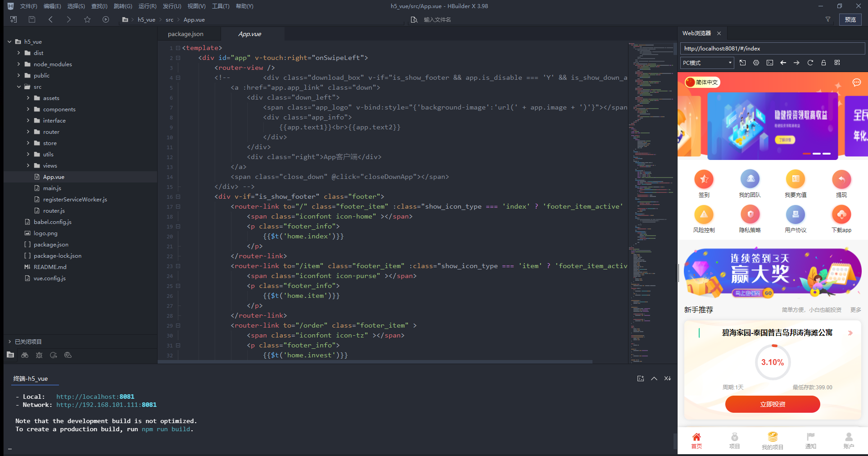Screen dimensions: 868x456
Task: Open the project manager folder icon tab
Action: (x=10, y=355)
